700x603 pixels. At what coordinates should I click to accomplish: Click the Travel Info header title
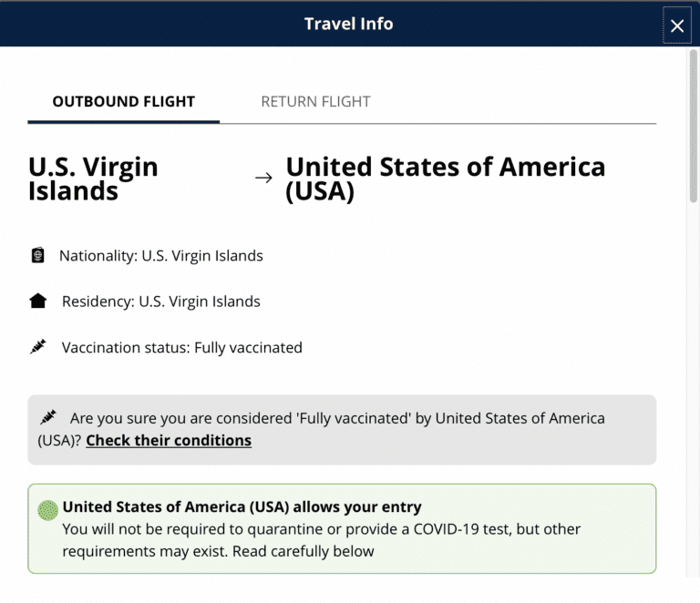[x=349, y=24]
